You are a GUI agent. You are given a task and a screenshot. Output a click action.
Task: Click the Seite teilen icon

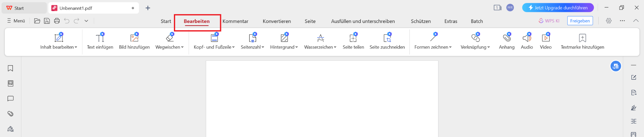353,38
